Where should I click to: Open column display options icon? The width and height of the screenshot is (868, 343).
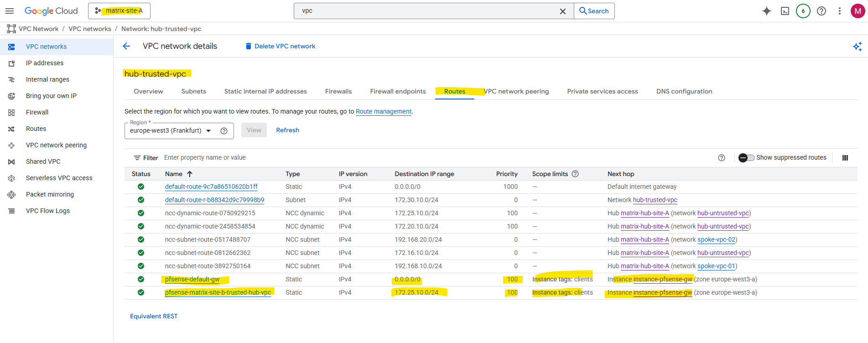(845, 158)
